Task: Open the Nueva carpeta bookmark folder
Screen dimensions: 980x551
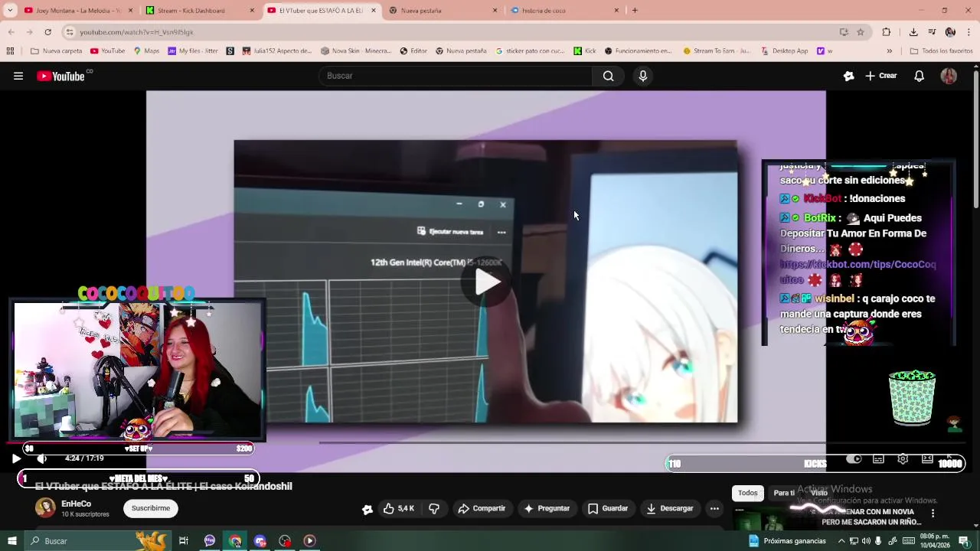Action: (56, 51)
